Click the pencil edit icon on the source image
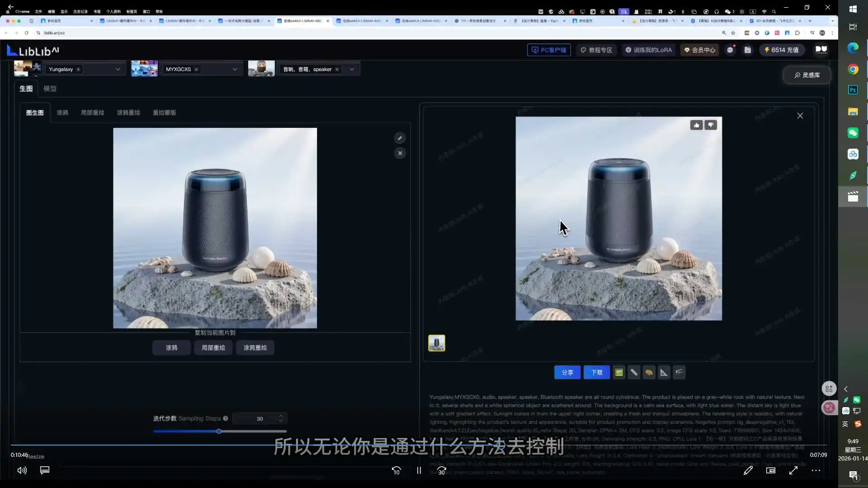 point(400,138)
